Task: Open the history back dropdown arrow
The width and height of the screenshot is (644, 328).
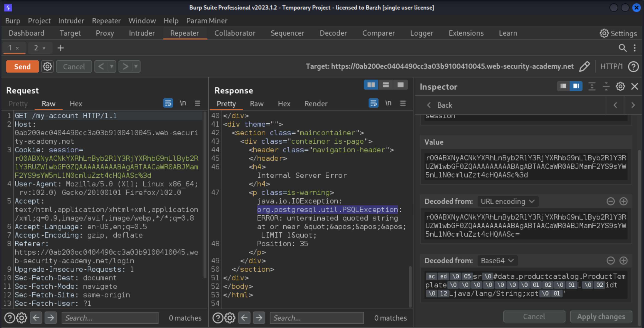Action: (112, 66)
